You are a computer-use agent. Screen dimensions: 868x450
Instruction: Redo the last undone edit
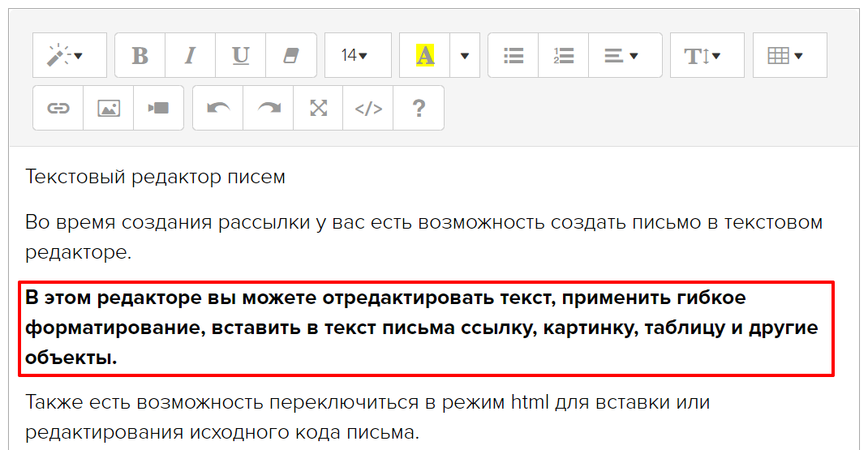click(x=269, y=108)
